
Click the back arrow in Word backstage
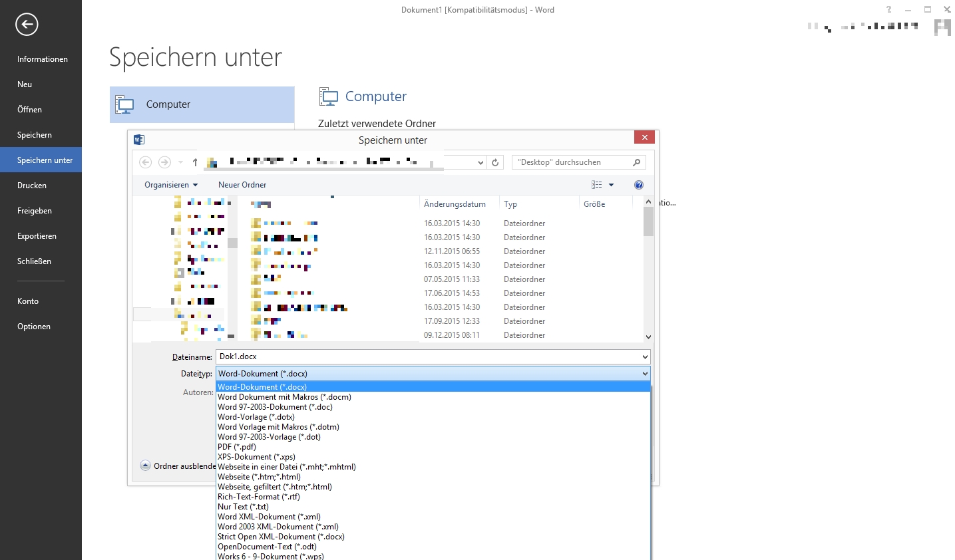[27, 25]
